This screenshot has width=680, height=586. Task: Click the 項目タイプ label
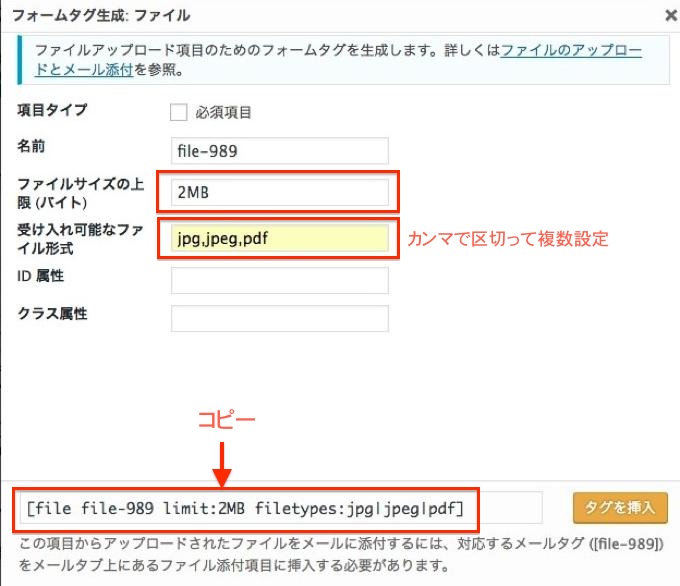point(53,110)
